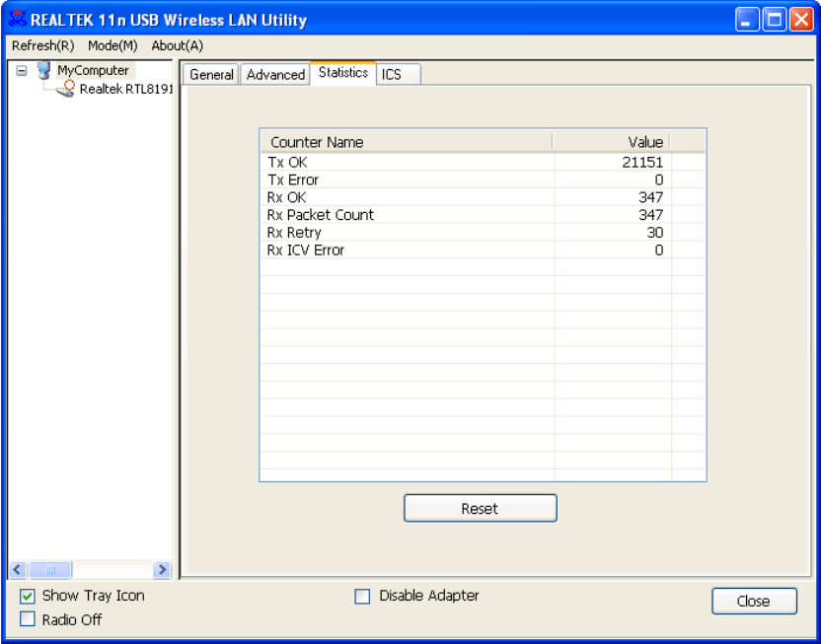
Task: Click the horizontal scrollbar thumb in the tree panel
Action: (x=50, y=569)
